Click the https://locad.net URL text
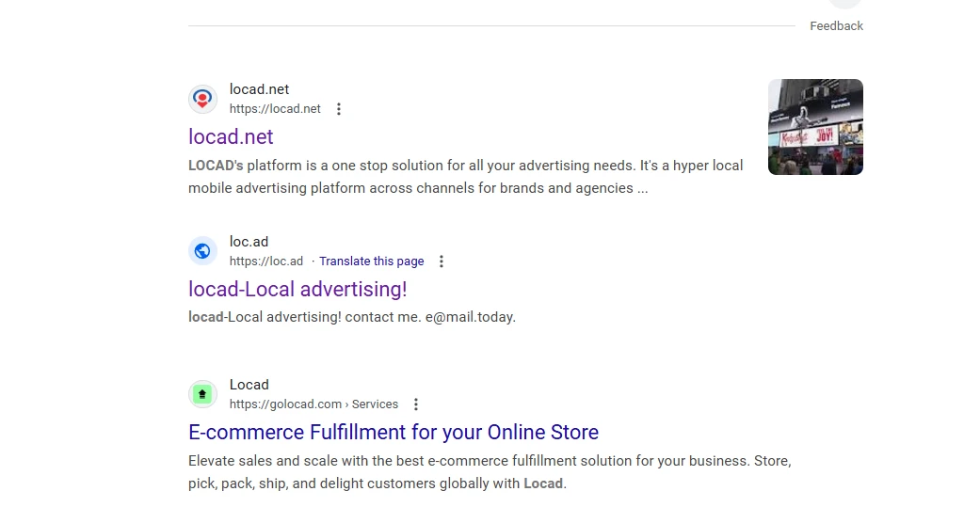980x523 pixels. [x=275, y=109]
